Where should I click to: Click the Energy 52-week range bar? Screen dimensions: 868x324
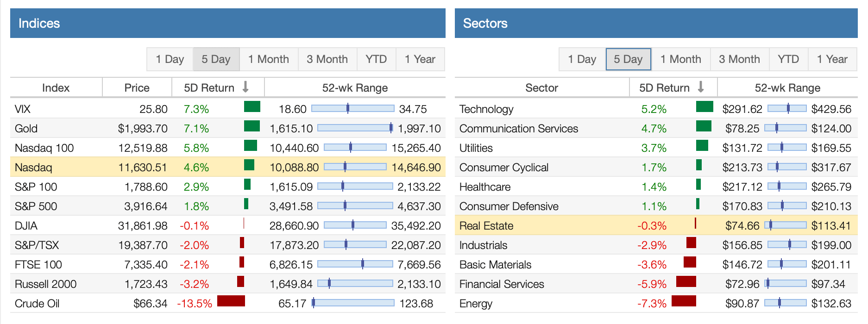tap(786, 303)
